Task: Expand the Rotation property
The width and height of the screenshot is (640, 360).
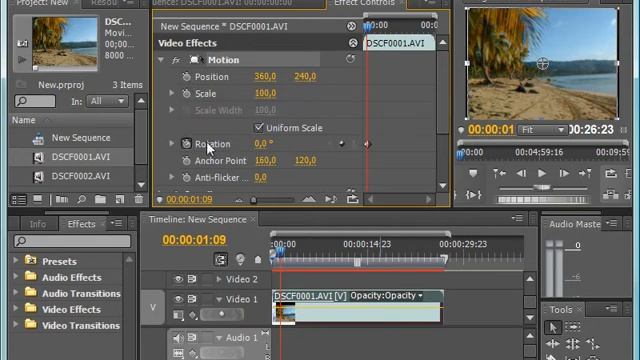Action: pyautogui.click(x=172, y=144)
